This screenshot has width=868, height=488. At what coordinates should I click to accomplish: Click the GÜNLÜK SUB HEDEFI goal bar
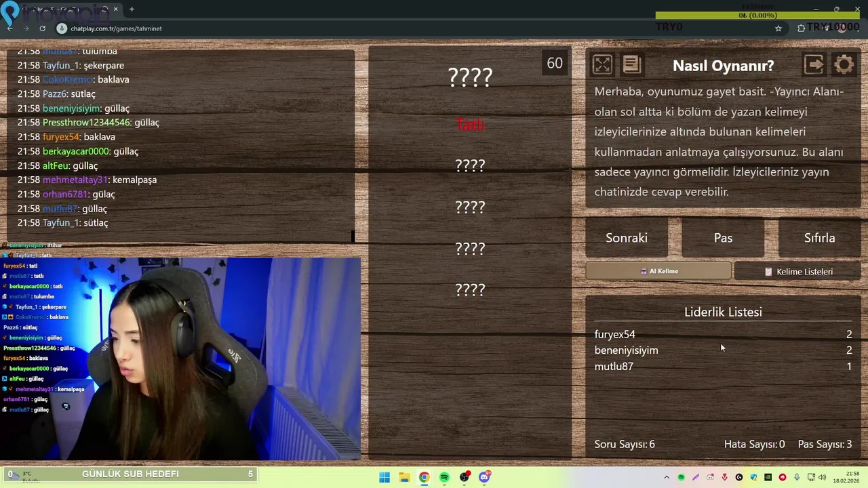tap(130, 474)
